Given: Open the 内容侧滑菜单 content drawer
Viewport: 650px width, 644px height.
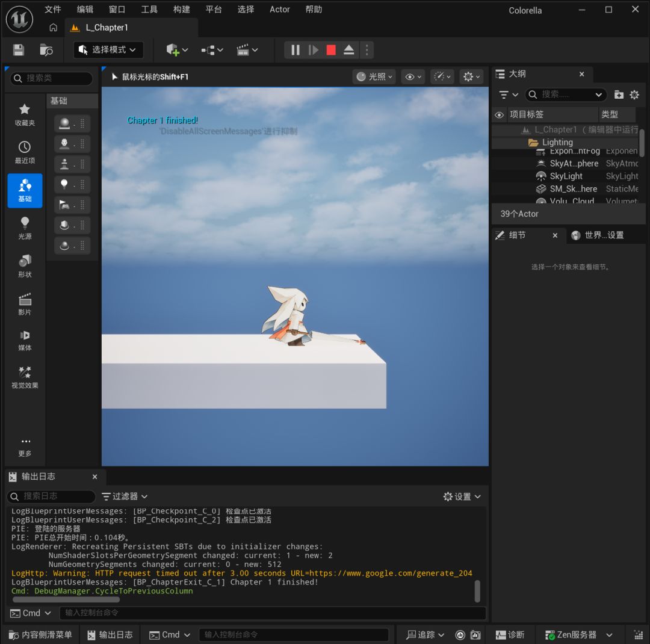Looking at the screenshot, I should pos(41,635).
